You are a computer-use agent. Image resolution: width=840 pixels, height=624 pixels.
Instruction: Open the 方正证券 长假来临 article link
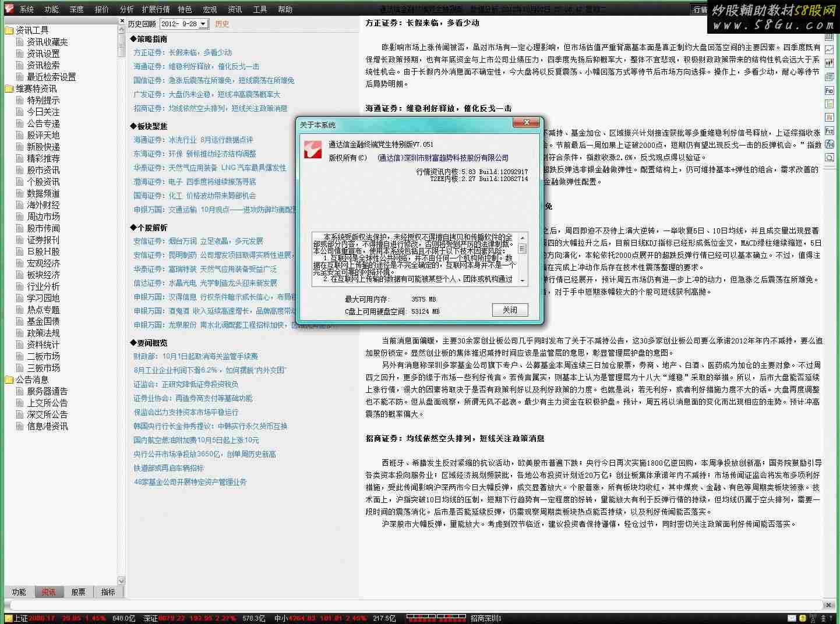click(182, 52)
